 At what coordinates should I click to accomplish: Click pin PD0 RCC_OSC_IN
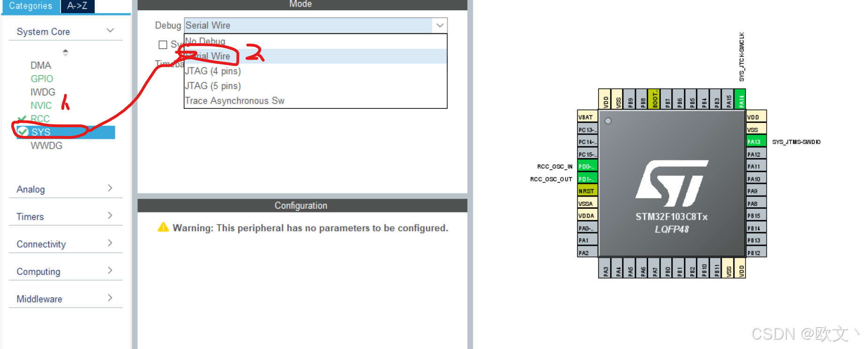click(x=587, y=167)
